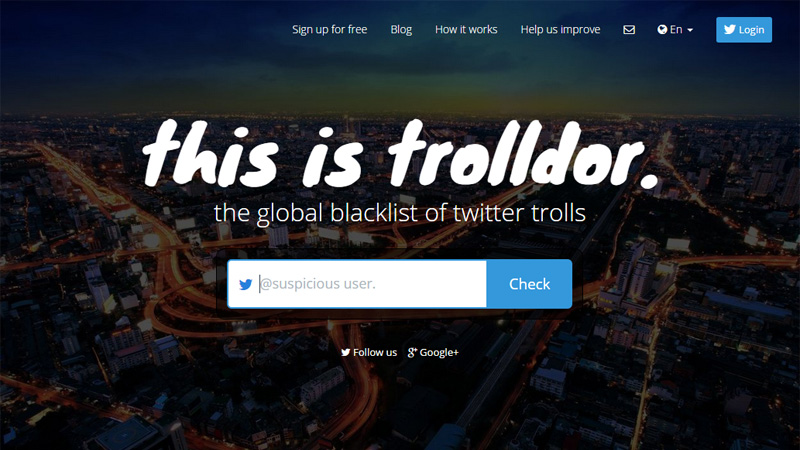This screenshot has height=450, width=800.
Task: Open the Follow us link
Action: pyautogui.click(x=369, y=352)
